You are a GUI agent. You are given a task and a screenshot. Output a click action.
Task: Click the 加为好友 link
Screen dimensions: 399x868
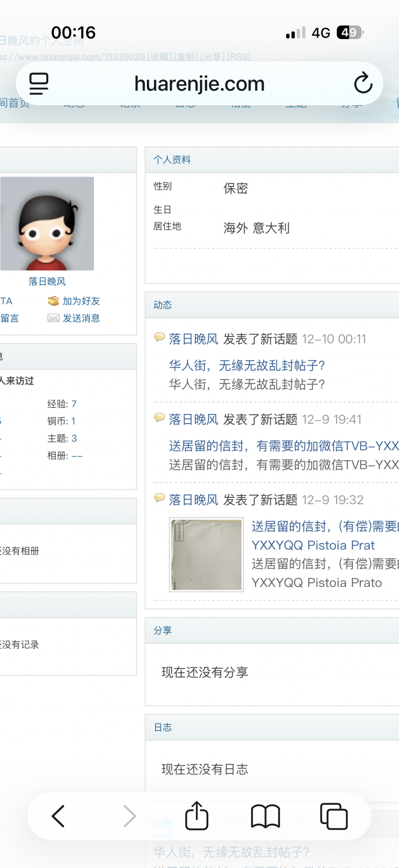(81, 301)
